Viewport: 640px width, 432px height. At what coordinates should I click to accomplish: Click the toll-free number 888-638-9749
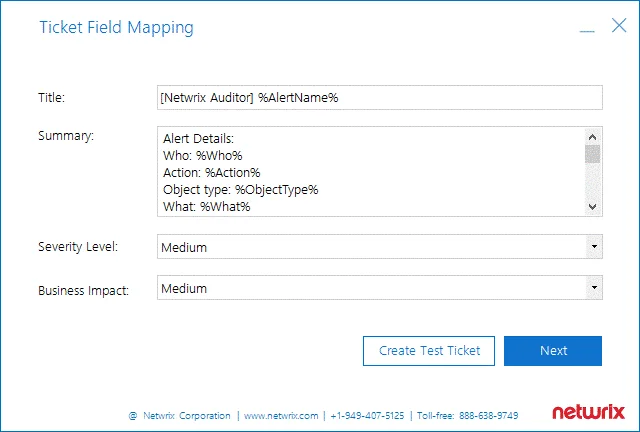(x=488, y=416)
